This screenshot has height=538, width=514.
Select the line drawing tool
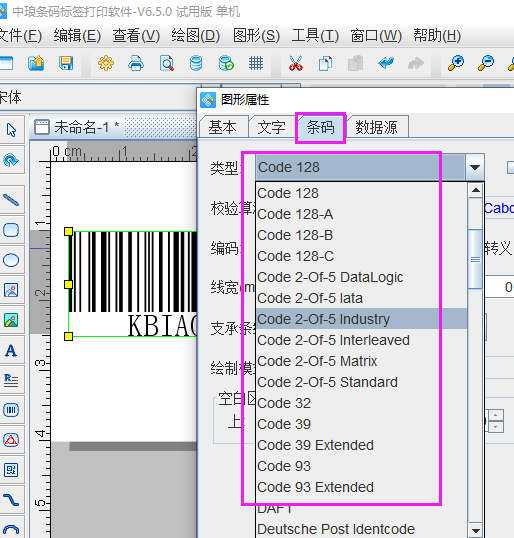pyautogui.click(x=11, y=200)
